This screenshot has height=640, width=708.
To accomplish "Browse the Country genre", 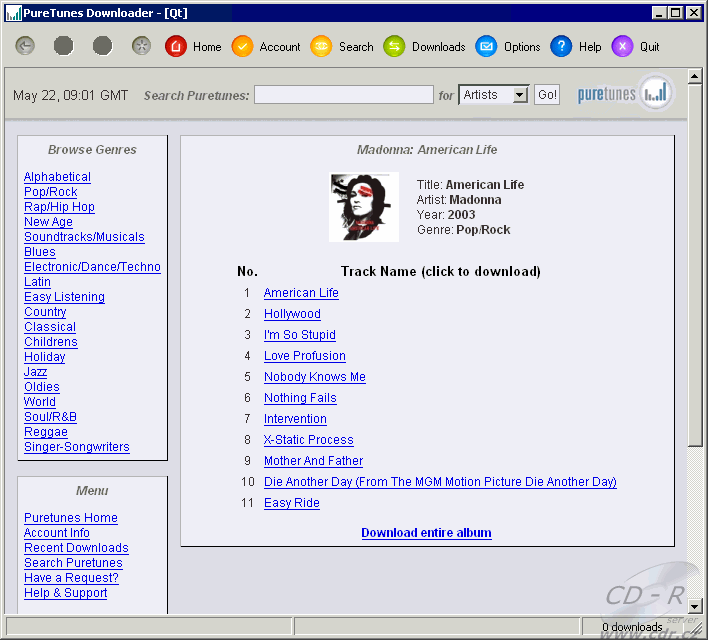I will pos(45,312).
